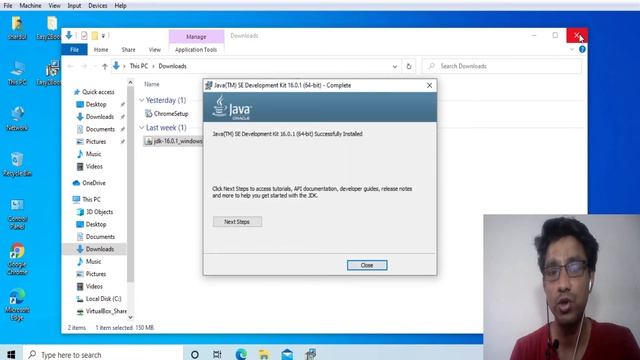Select Music under Quick access
Image resolution: width=640 pixels, height=360 pixels.
coord(93,154)
